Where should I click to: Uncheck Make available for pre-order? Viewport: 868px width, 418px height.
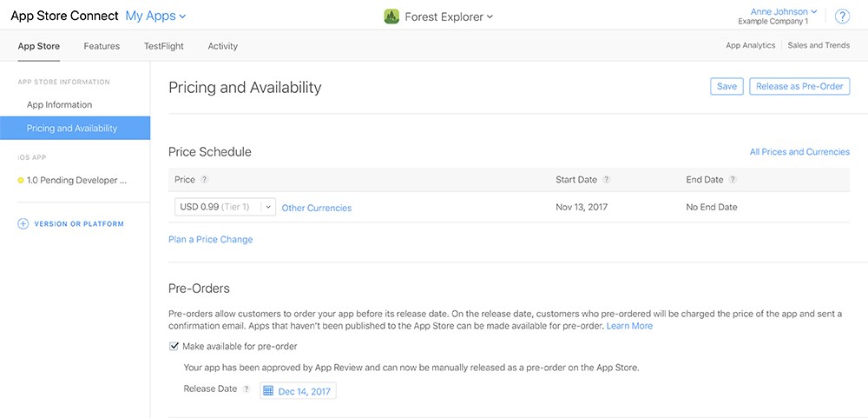click(174, 347)
